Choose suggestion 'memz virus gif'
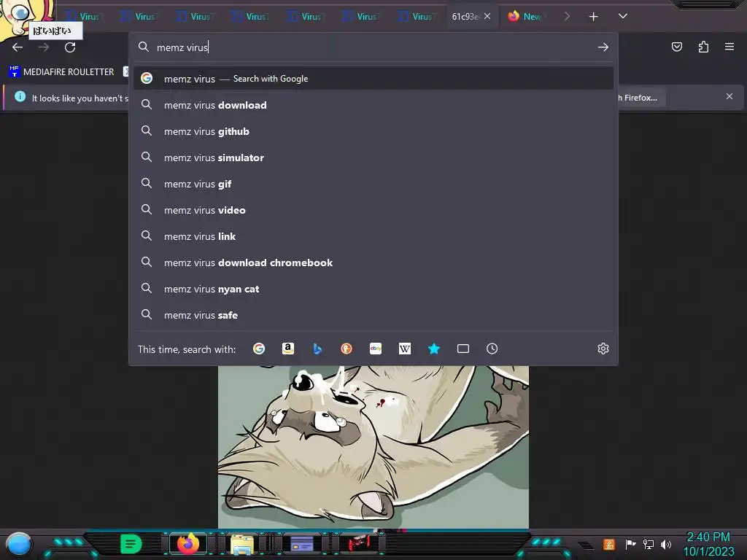Viewport: 747px width, 560px height. (x=373, y=183)
